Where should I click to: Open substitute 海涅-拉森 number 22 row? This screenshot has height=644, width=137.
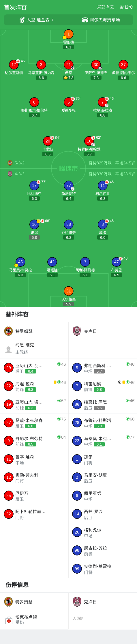point(34,386)
